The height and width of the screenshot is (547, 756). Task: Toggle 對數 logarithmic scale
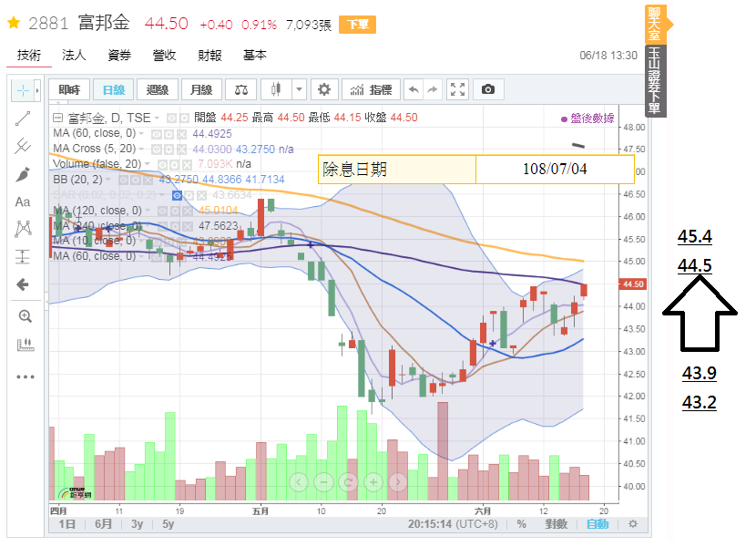click(x=556, y=524)
